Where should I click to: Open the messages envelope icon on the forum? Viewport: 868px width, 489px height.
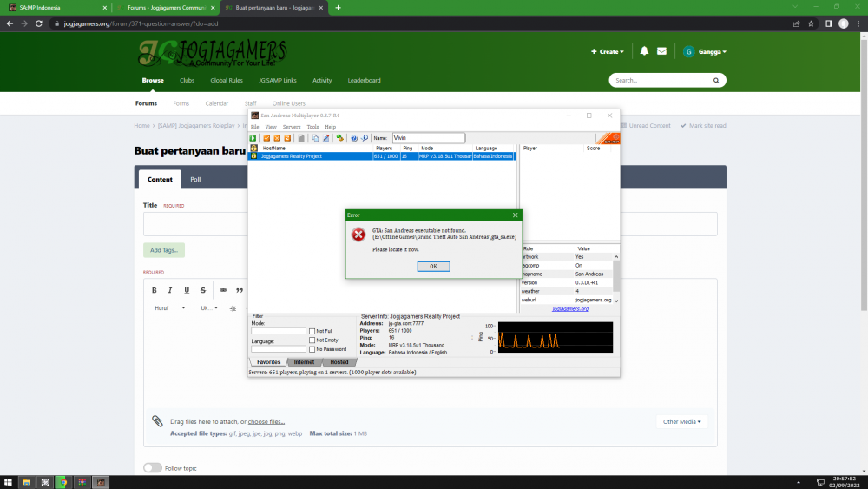point(661,51)
